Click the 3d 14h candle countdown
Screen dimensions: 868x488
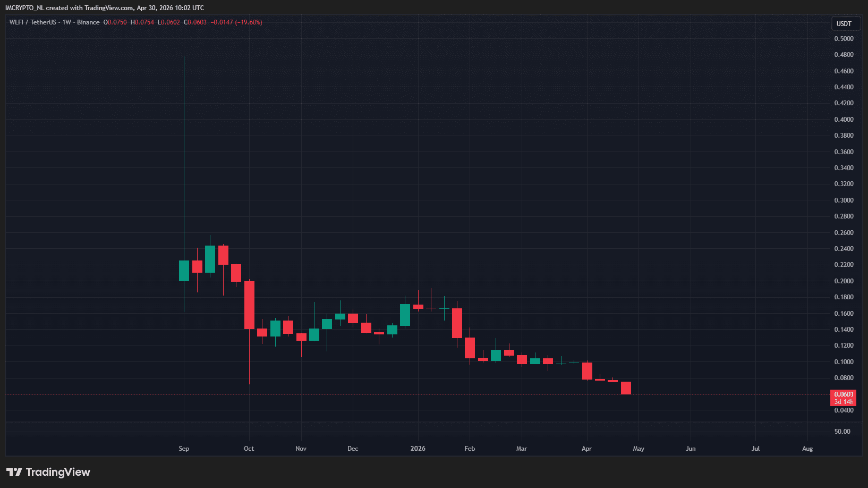click(843, 402)
